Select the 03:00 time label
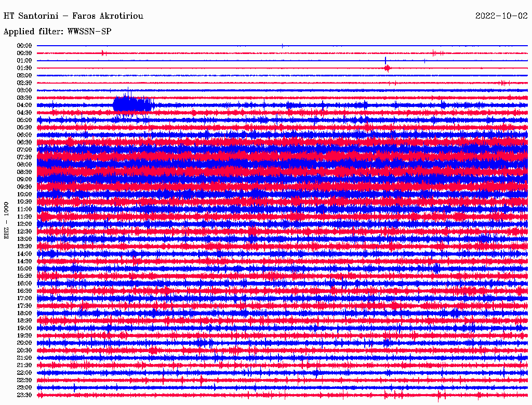Viewport: 532px width, 405px height. pyautogui.click(x=24, y=90)
